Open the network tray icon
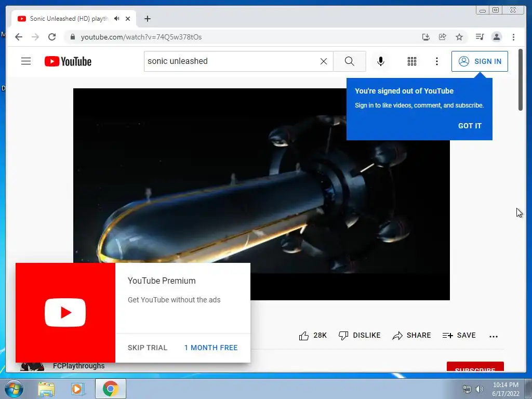This screenshot has width=532, height=399. point(467,389)
